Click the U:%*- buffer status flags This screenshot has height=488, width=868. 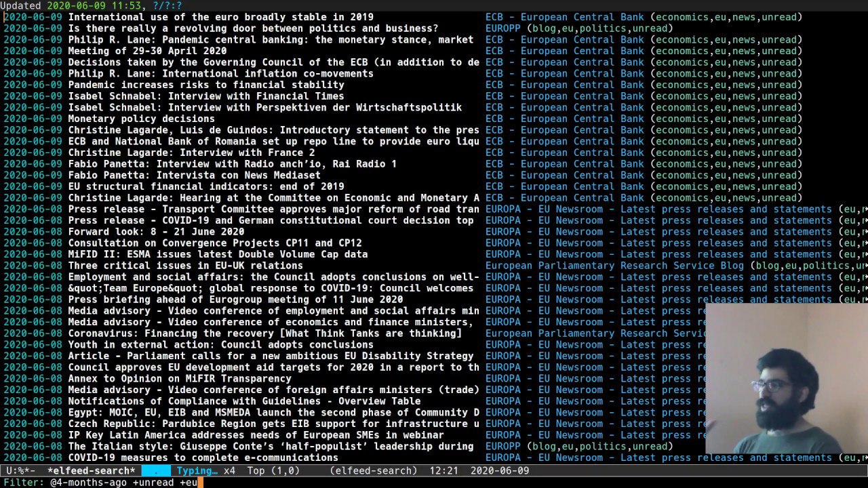click(21, 471)
